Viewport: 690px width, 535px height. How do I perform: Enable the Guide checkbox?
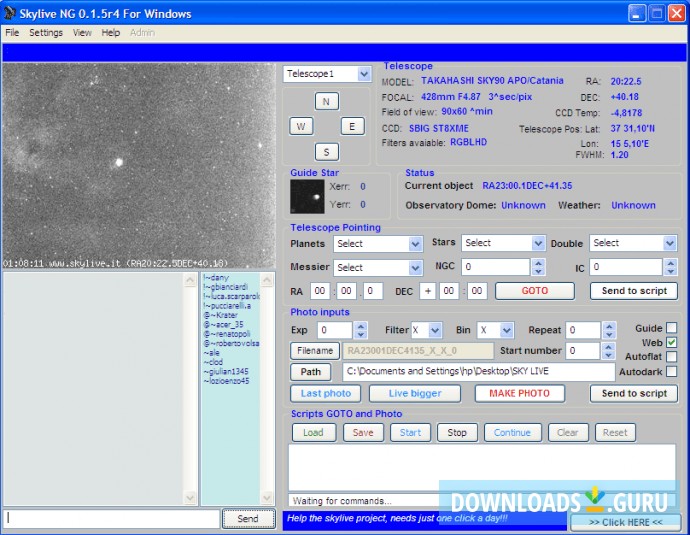point(672,328)
